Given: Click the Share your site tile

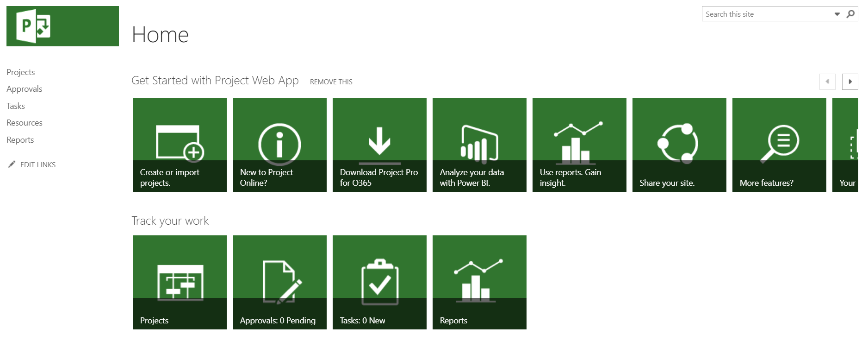Looking at the screenshot, I should 679,145.
